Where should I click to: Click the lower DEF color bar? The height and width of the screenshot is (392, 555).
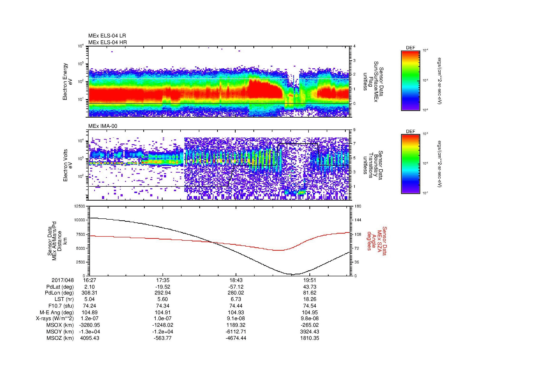[410, 164]
